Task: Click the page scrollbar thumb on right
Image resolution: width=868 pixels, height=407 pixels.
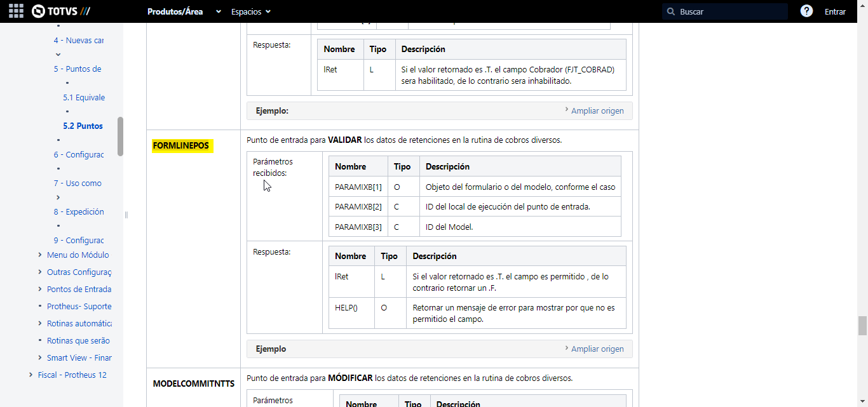Action: (862, 325)
